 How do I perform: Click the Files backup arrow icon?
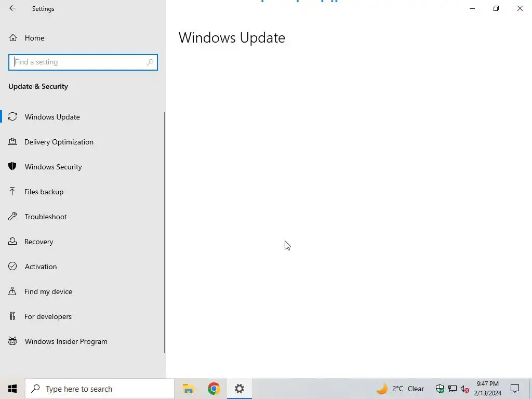click(x=12, y=191)
